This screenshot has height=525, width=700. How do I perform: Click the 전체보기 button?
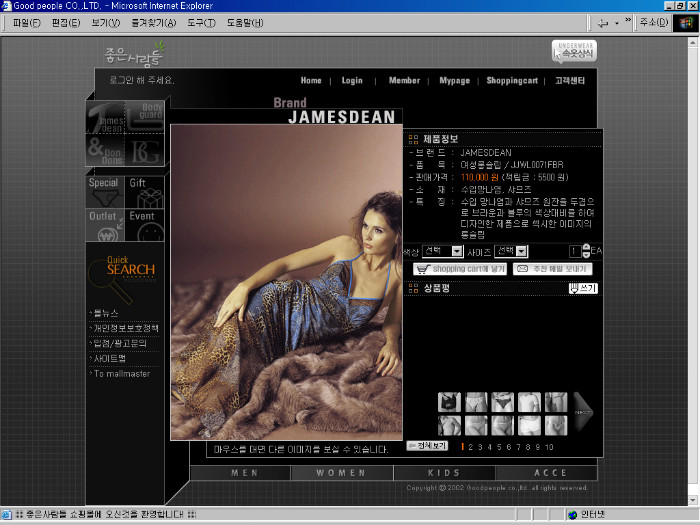coord(427,446)
